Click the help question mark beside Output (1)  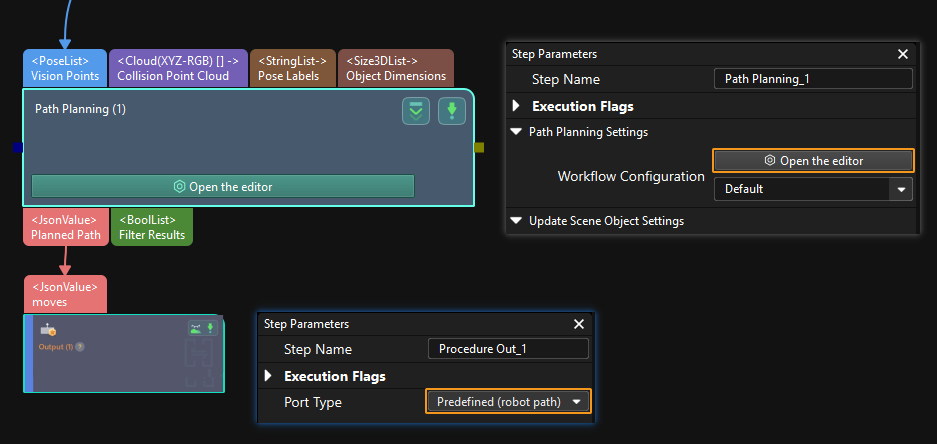click(x=80, y=347)
